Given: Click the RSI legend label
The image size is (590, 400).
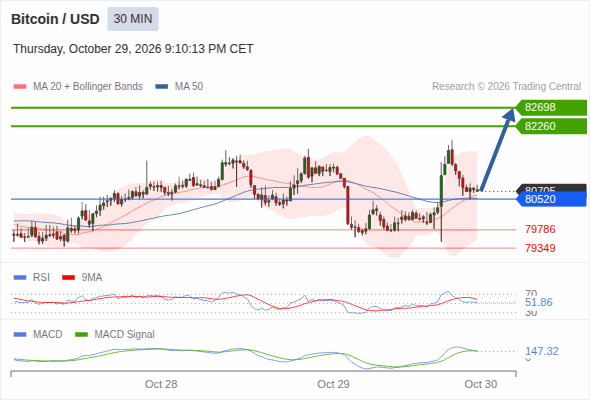Looking at the screenshot, I should tap(41, 278).
